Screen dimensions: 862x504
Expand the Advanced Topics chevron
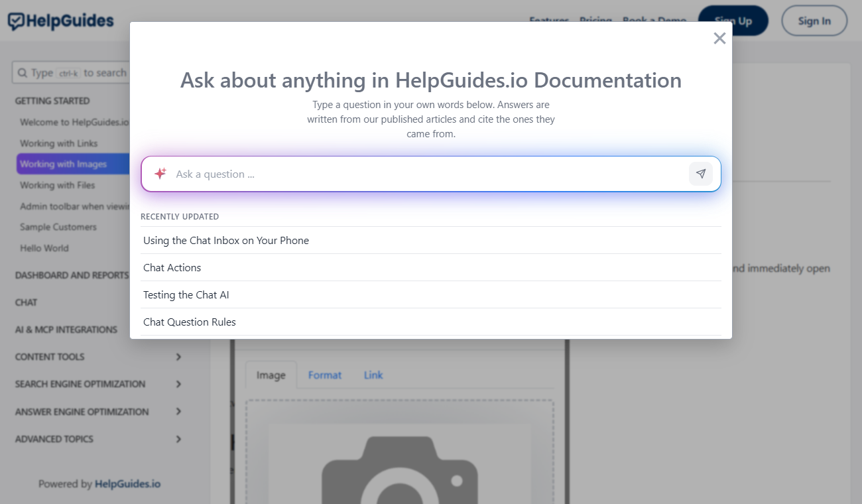point(178,439)
